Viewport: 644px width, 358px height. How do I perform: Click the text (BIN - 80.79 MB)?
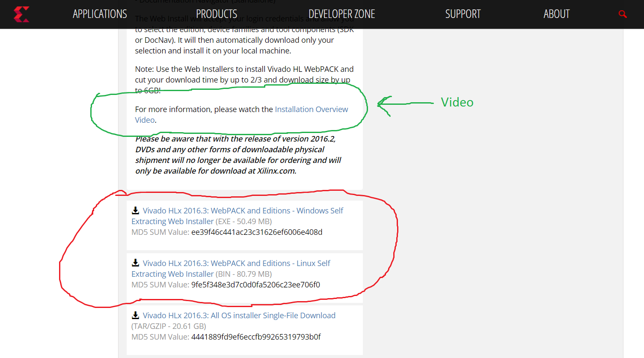point(244,274)
